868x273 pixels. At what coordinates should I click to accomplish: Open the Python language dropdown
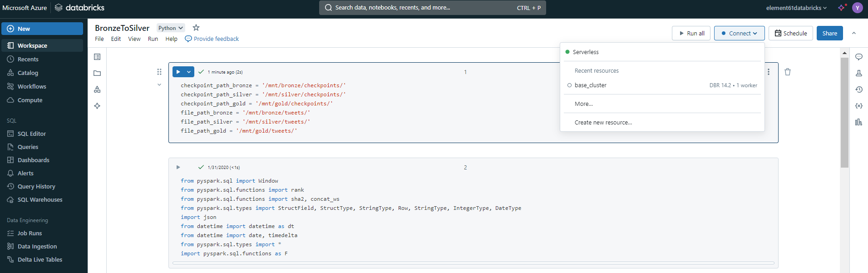tap(171, 28)
